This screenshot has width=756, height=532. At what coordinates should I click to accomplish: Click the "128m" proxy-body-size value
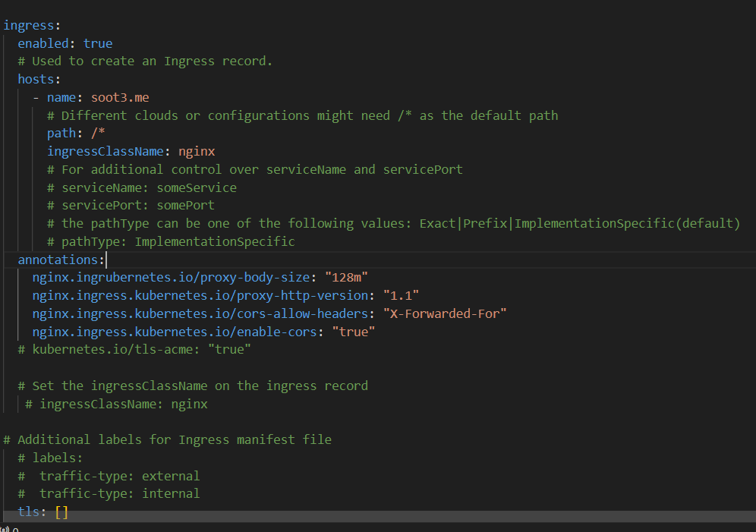tap(346, 278)
